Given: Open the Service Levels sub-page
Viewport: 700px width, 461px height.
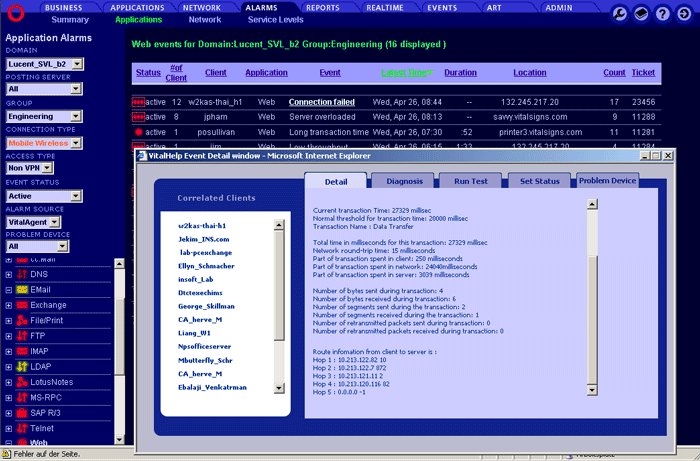Looking at the screenshot, I should [275, 20].
